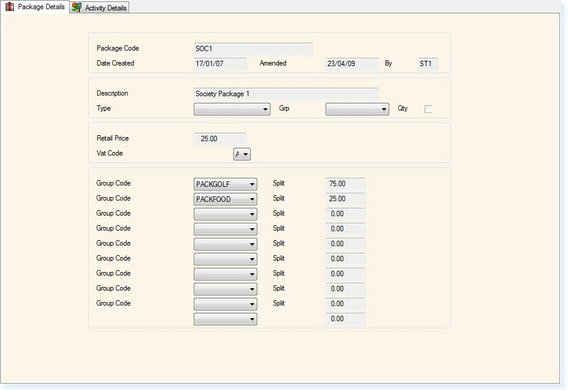Click the Retail Price label
Image resolution: width=568 pixels, height=391 pixels.
click(x=112, y=138)
